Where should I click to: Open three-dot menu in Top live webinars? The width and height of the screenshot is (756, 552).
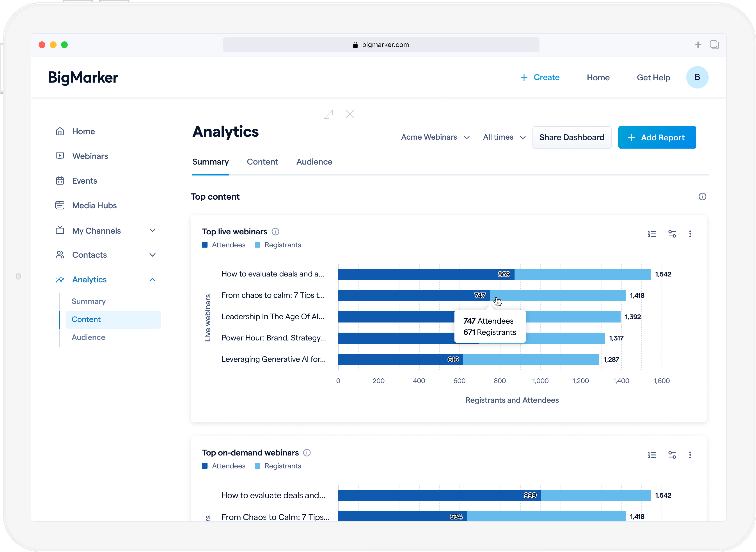[690, 234]
